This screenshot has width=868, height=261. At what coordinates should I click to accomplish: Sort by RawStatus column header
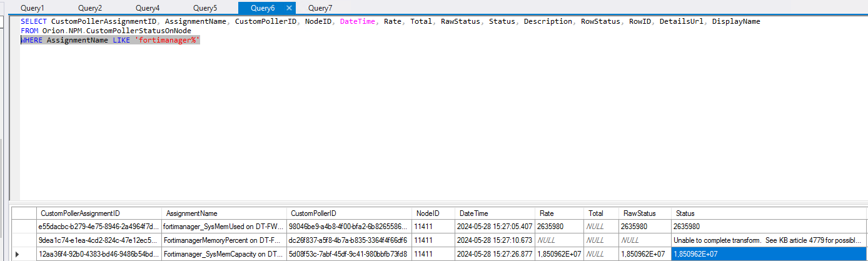click(645, 213)
